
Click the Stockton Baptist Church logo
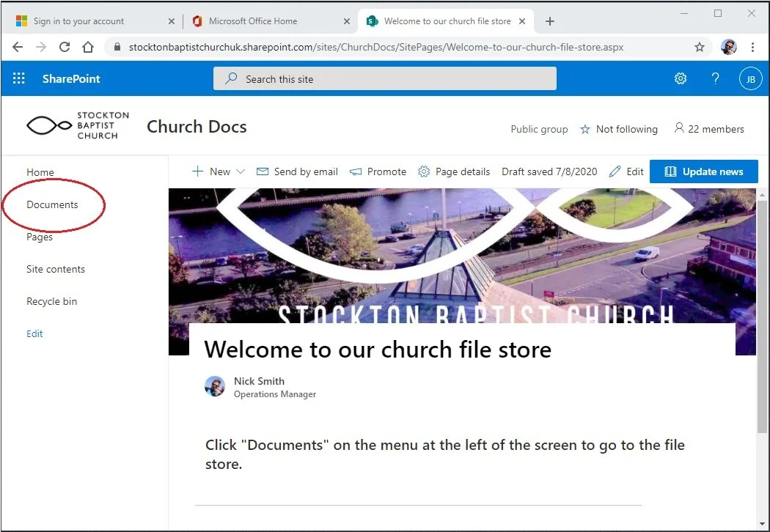(x=78, y=125)
